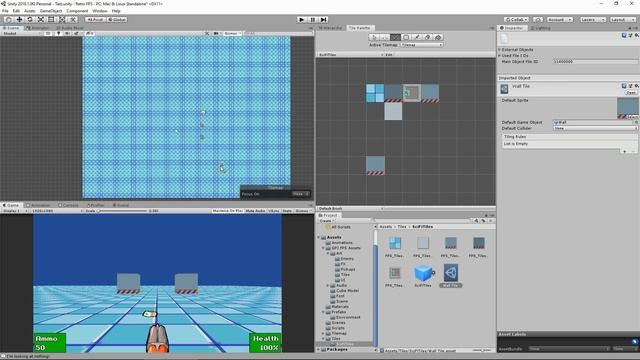This screenshot has height=360, width=640.
Task: Switch to the Lighting tab
Action: [x=541, y=28]
